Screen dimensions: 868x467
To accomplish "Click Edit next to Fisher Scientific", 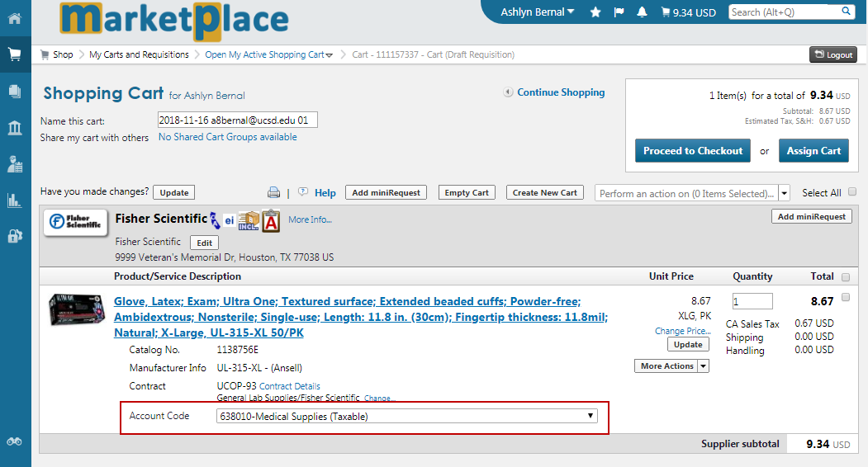I will (204, 243).
